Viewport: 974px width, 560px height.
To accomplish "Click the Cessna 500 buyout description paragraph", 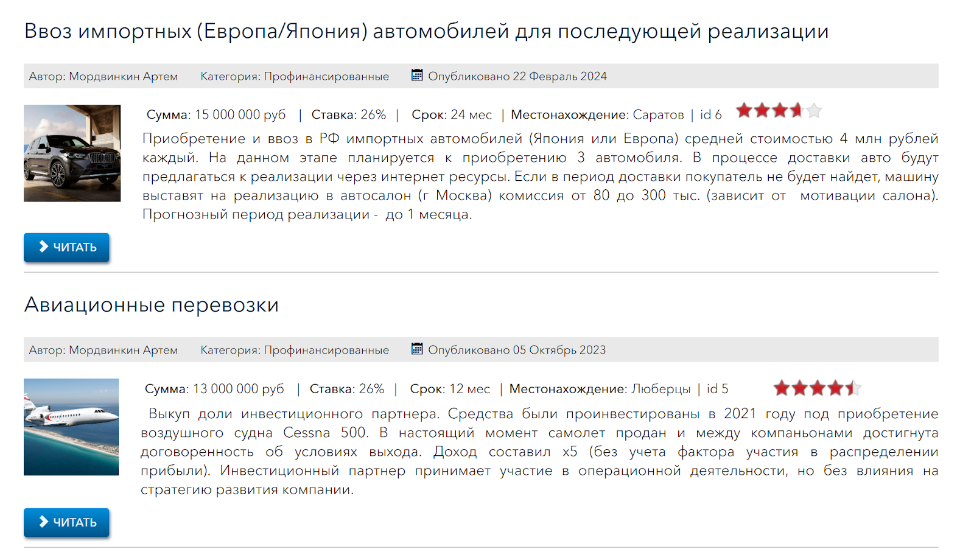I will 539,452.
